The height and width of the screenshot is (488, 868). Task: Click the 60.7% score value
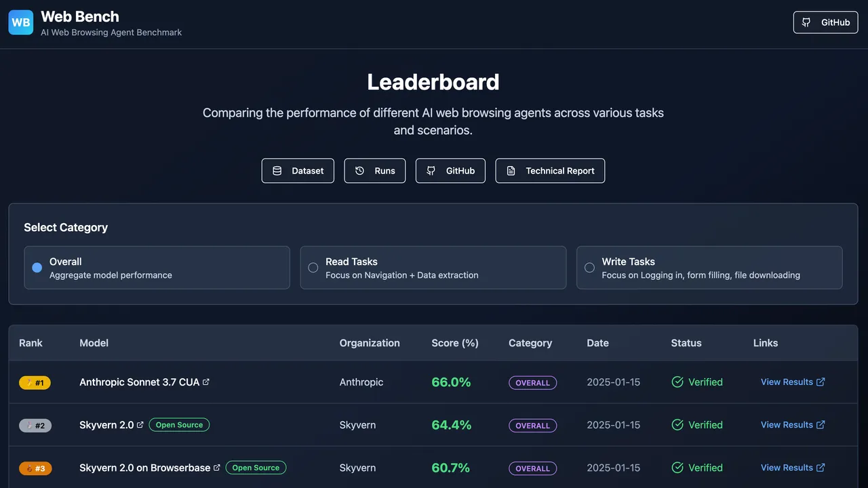point(451,468)
